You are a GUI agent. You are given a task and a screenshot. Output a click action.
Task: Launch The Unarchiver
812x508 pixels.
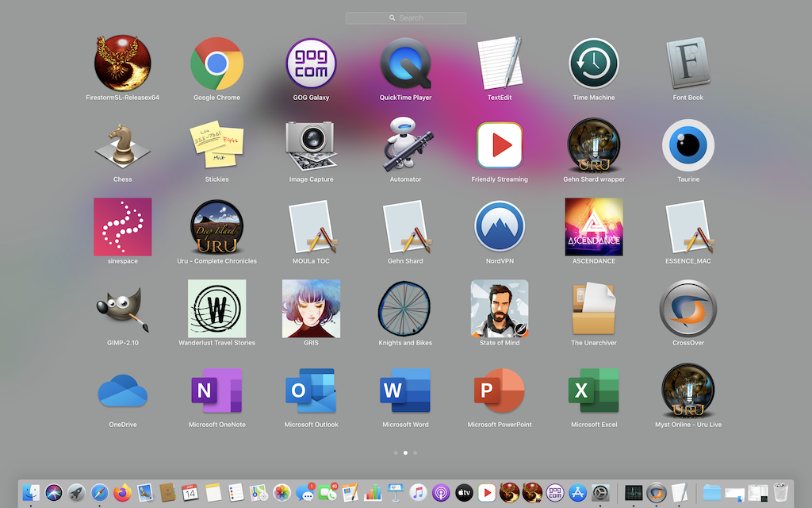[593, 309]
